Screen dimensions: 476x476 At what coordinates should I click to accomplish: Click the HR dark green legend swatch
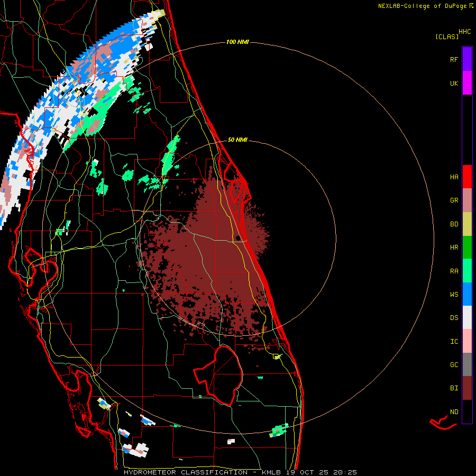click(x=467, y=247)
